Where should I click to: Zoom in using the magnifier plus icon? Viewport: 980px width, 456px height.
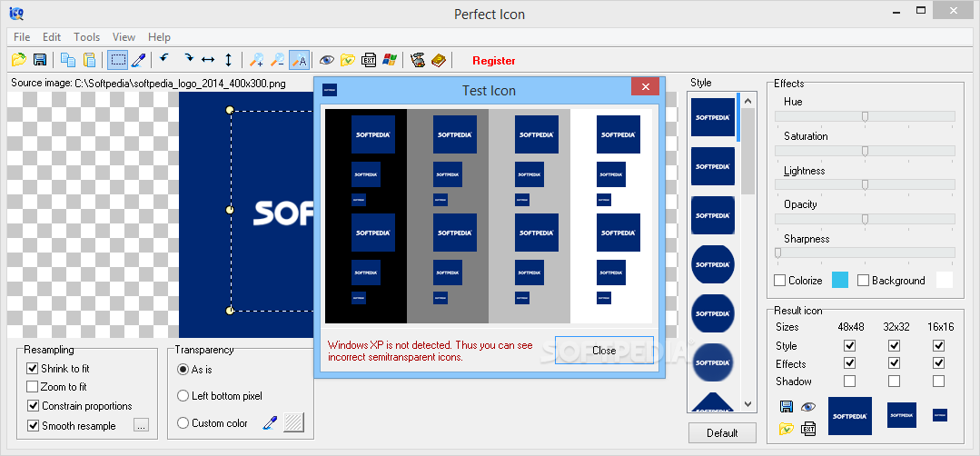click(256, 60)
